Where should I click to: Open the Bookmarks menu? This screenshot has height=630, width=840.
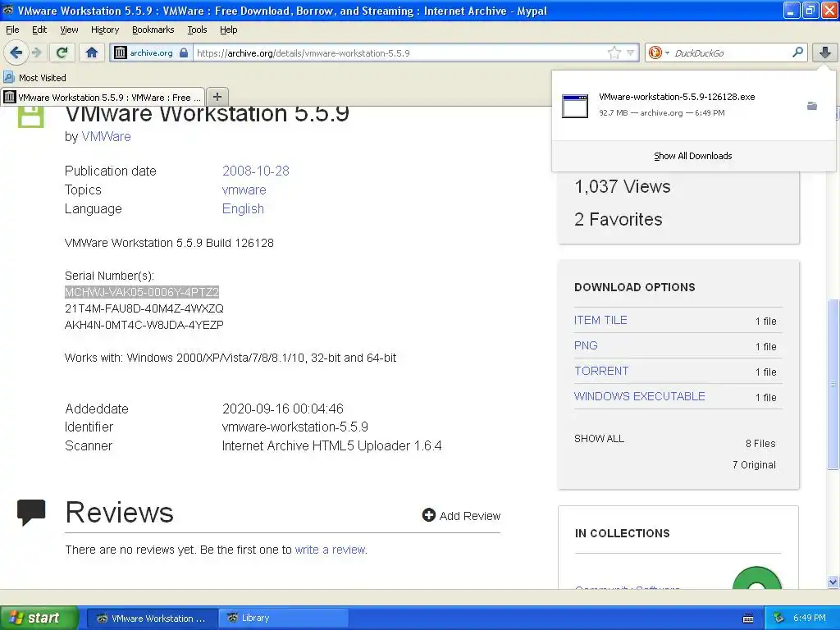[153, 30]
